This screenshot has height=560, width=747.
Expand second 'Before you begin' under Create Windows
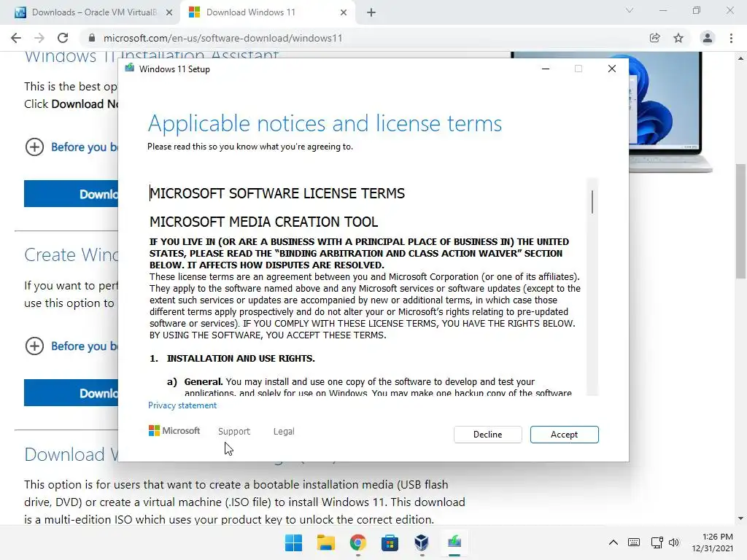tap(71, 346)
